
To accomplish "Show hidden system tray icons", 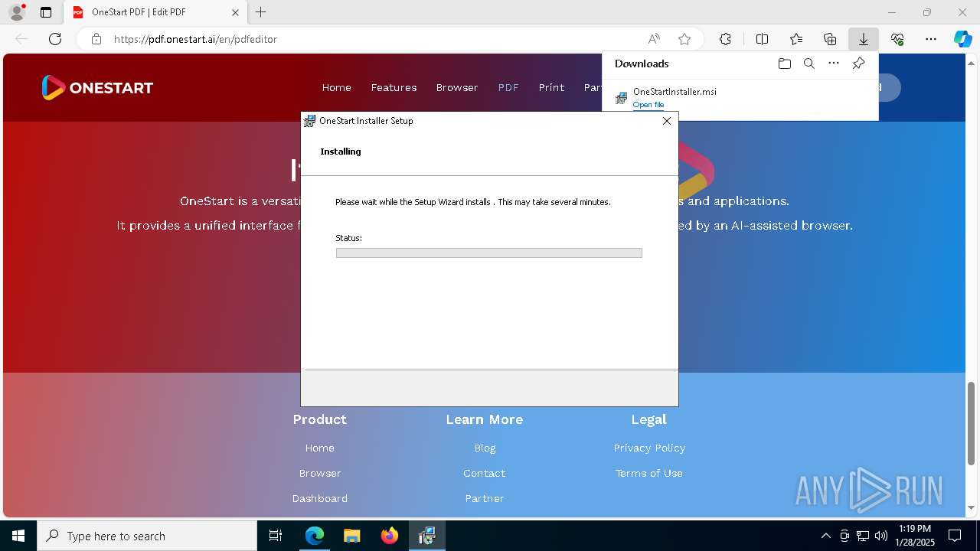I will [825, 536].
